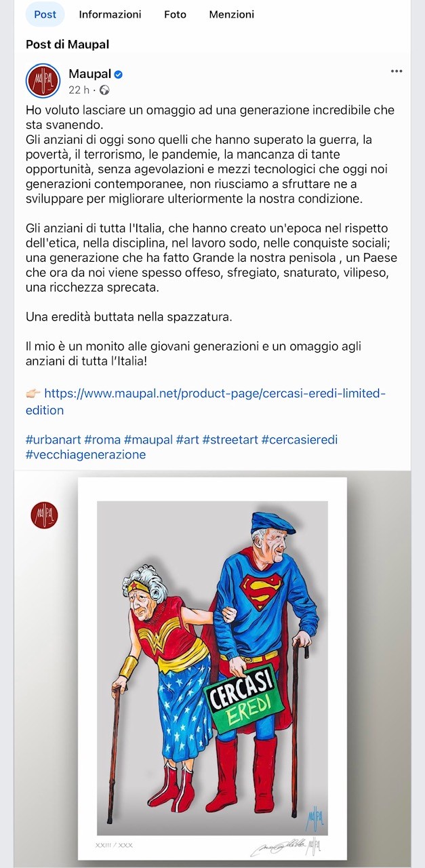
Task: Open the #streetart hashtag
Action: 230,440
